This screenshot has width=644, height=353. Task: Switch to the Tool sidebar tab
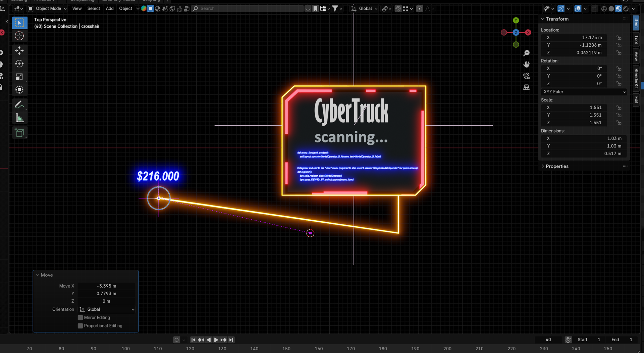coord(636,40)
